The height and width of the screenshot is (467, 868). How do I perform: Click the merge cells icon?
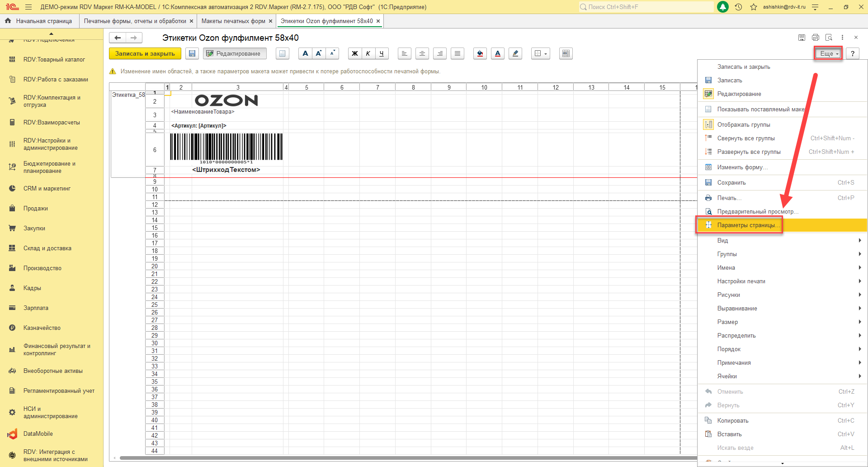[566, 53]
